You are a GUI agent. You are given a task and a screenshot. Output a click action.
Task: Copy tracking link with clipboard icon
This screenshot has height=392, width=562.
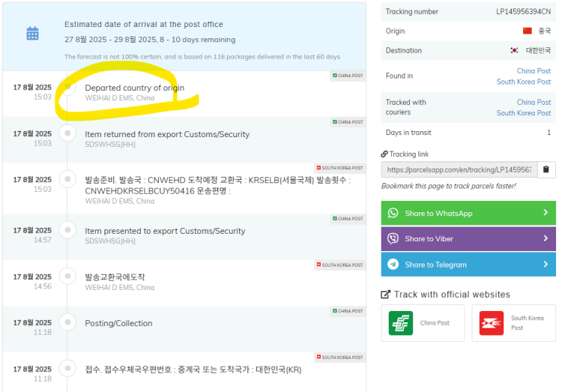546,169
